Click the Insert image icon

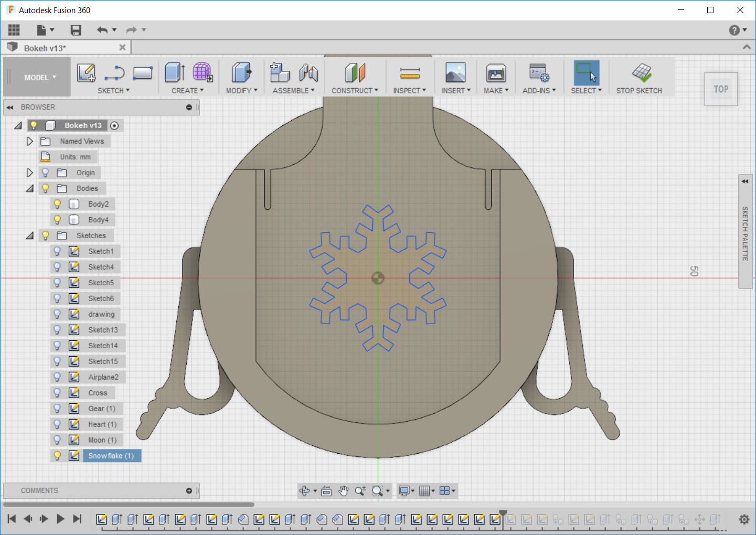coord(455,72)
